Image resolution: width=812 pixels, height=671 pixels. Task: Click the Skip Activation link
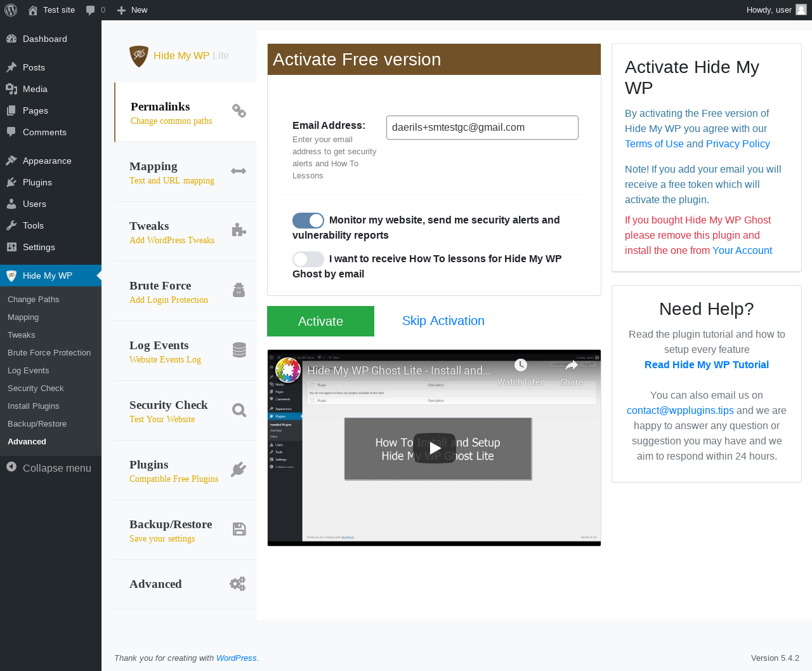(443, 321)
